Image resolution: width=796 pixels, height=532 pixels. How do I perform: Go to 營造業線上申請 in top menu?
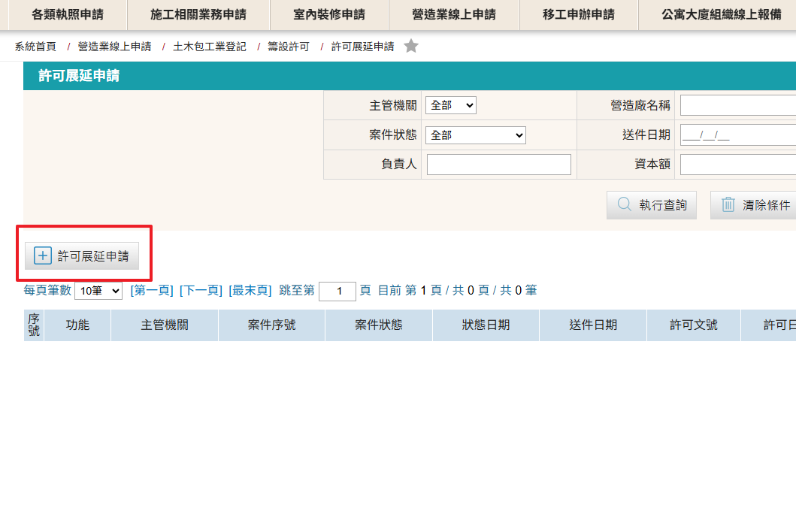(x=454, y=14)
